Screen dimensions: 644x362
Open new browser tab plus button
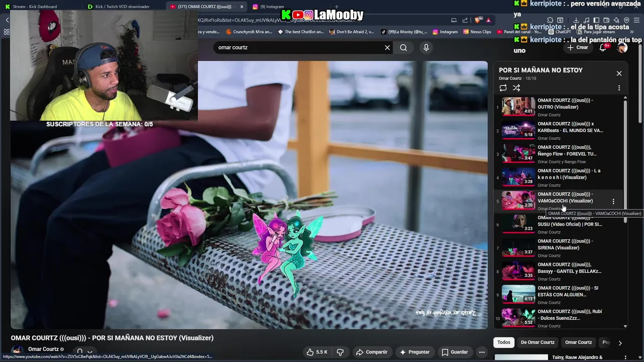point(337,7)
